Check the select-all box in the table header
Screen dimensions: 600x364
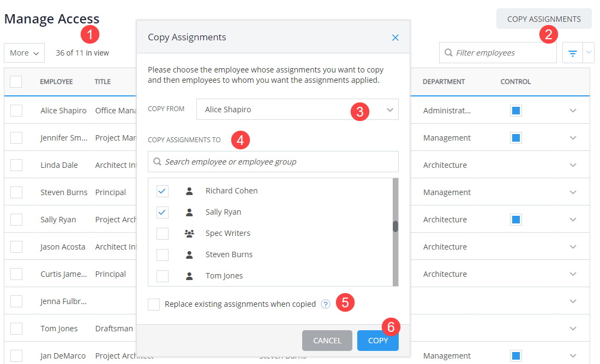tap(16, 81)
